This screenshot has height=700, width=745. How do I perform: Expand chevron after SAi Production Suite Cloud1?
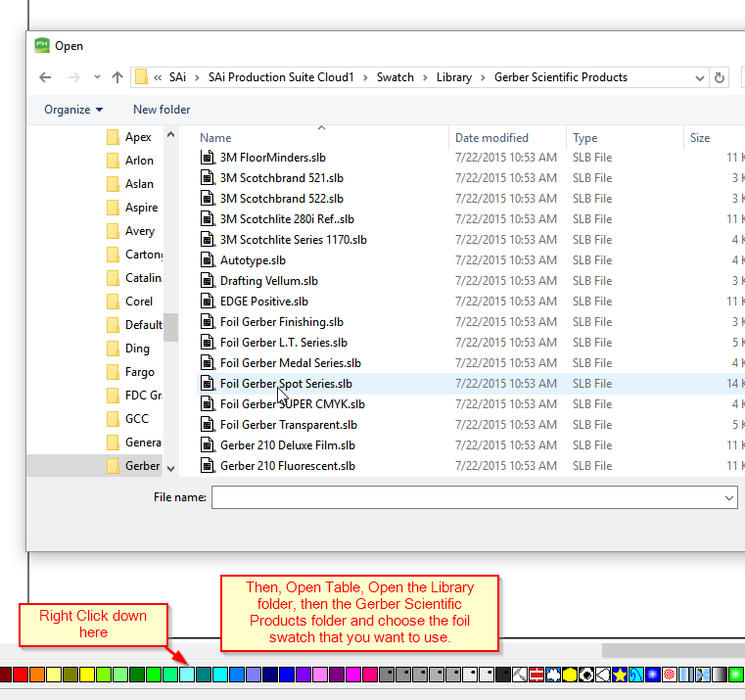[365, 77]
